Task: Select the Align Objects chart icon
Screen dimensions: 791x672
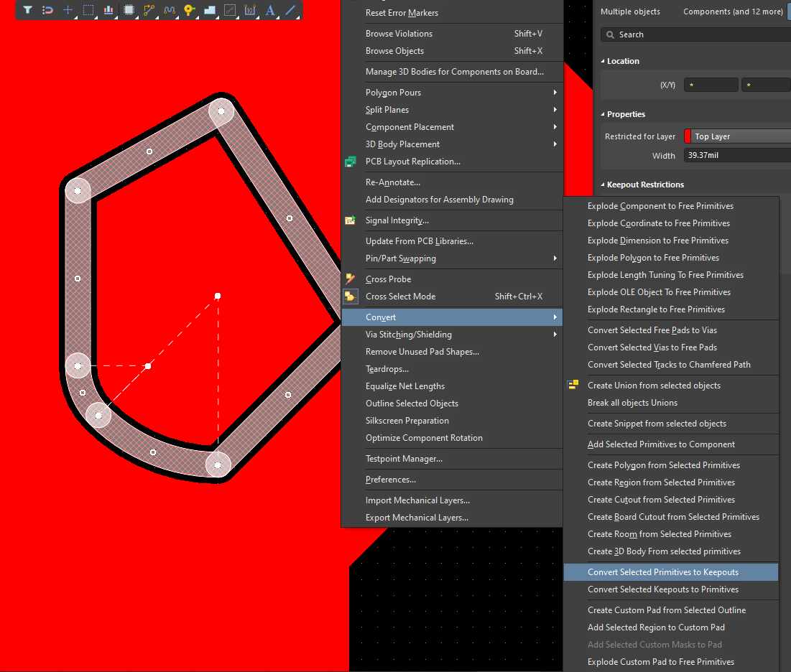Action: (108, 10)
